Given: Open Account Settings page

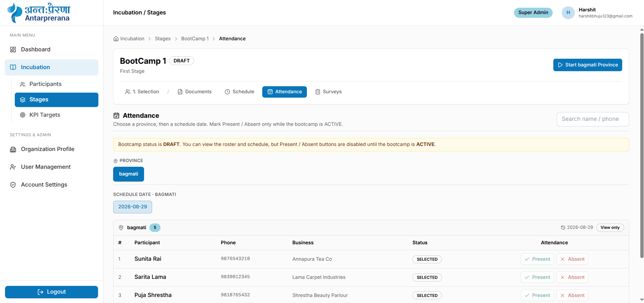Looking at the screenshot, I should [x=51, y=185].
